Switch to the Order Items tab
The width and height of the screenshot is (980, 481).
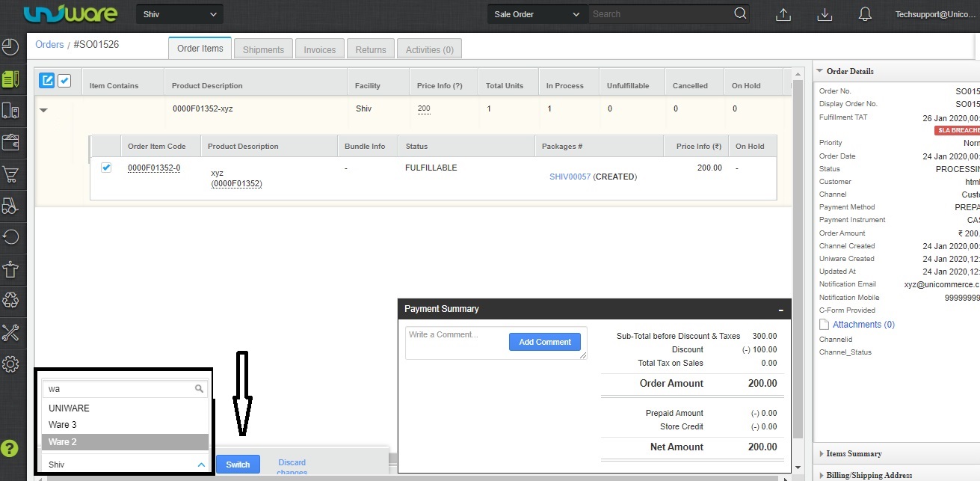pyautogui.click(x=200, y=48)
